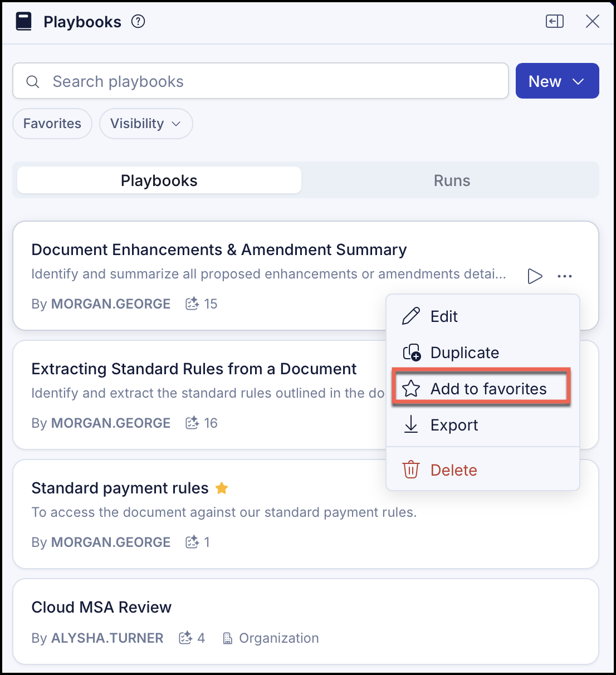Click the pencil icon next to Edit
Image resolution: width=616 pixels, height=675 pixels.
(x=411, y=316)
